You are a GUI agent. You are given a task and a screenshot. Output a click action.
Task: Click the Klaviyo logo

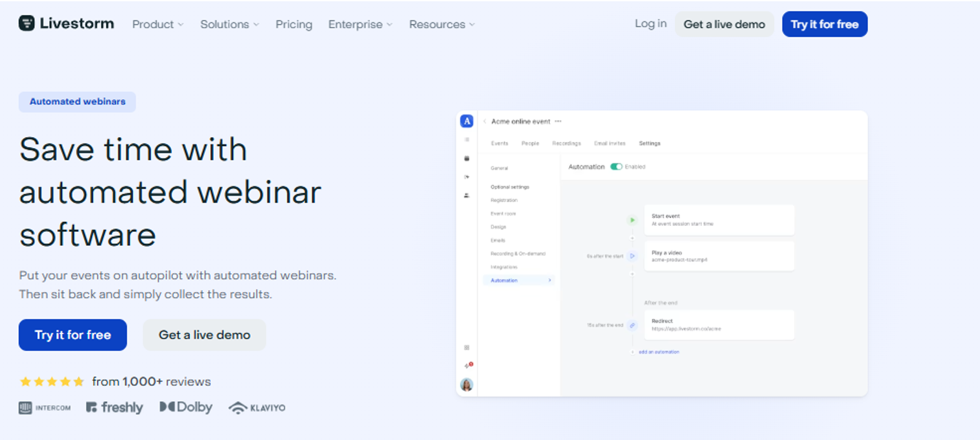pos(257,408)
